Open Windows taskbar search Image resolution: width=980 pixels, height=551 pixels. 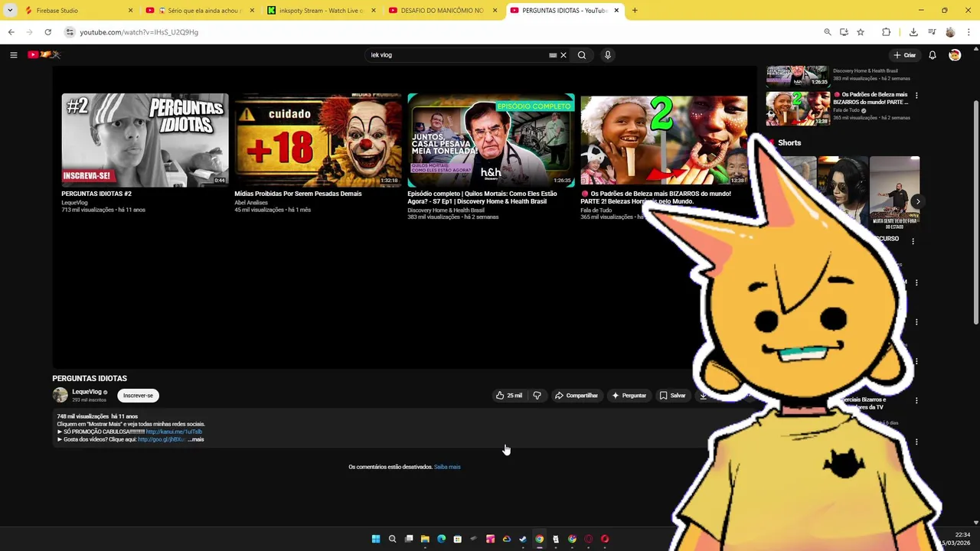pos(392,539)
